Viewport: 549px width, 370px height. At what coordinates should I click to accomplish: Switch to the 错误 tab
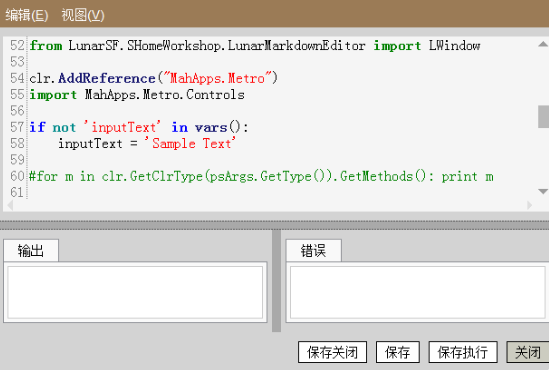click(313, 251)
